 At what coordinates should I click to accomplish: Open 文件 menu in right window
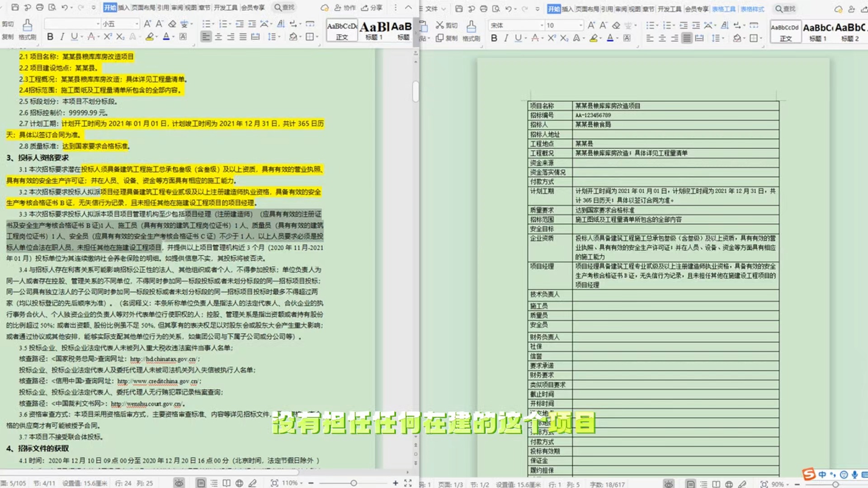coord(432,9)
